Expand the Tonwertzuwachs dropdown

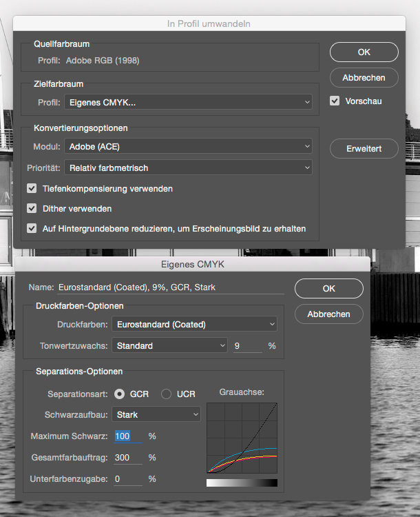pos(170,345)
